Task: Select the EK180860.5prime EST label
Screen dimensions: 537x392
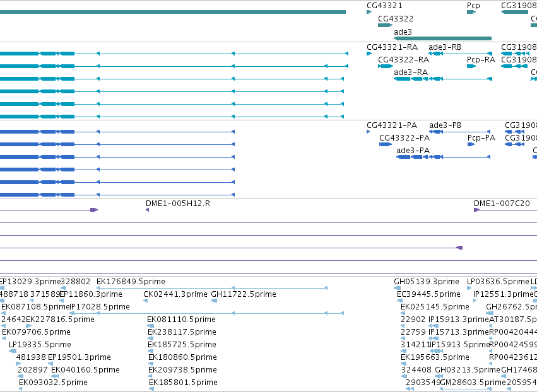Action: point(182,357)
